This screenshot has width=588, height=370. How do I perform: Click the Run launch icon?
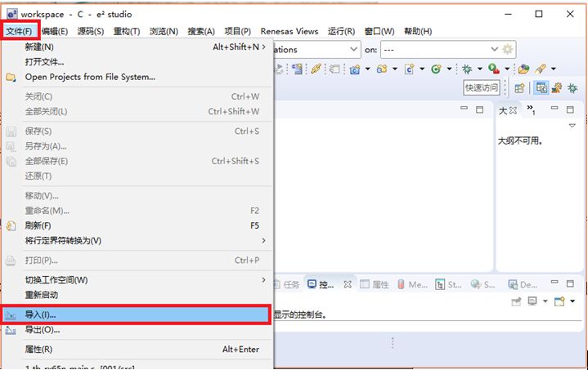click(x=494, y=69)
